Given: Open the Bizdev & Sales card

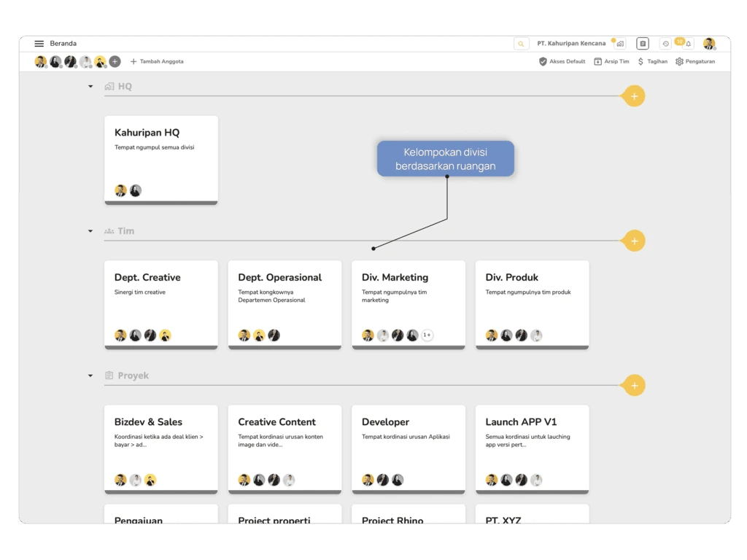Looking at the screenshot, I should 161,449.
